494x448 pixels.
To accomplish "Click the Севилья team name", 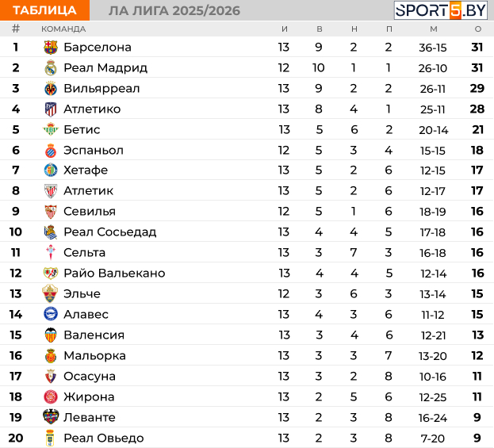I will pos(90,212).
